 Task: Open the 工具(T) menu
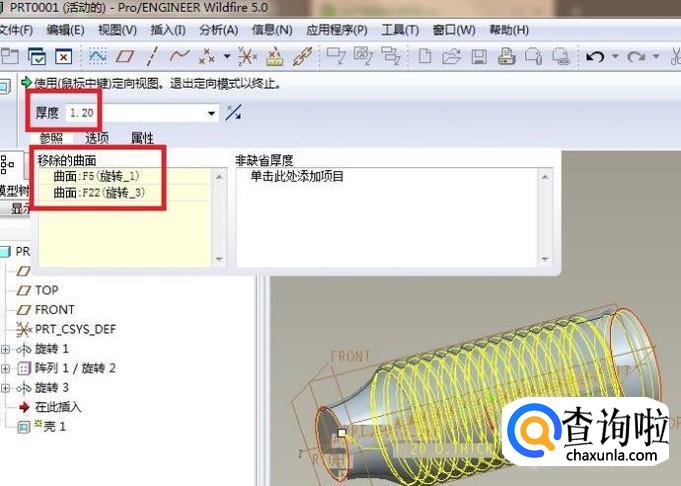400,30
